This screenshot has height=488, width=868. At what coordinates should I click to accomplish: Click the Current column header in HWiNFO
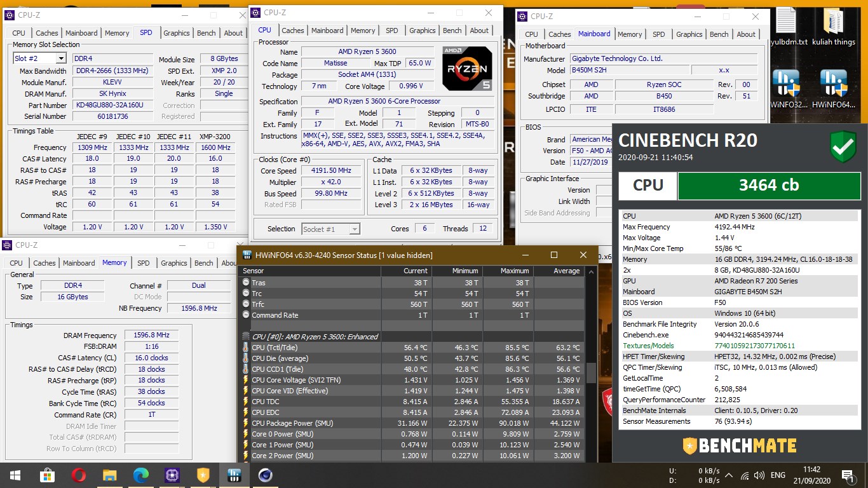click(406, 271)
